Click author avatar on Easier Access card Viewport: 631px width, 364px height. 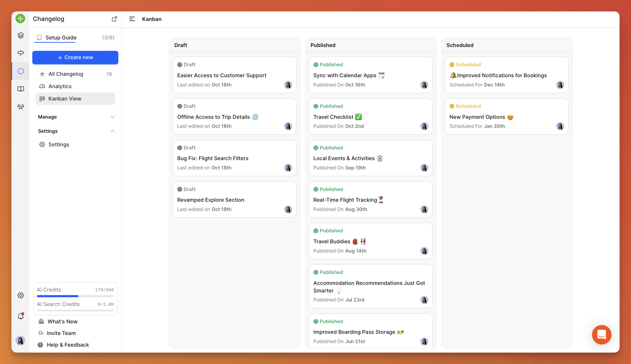click(x=288, y=85)
